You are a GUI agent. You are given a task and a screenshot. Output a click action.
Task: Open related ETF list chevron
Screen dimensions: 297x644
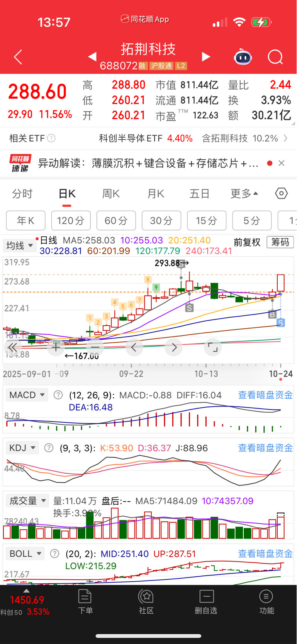coord(285,138)
